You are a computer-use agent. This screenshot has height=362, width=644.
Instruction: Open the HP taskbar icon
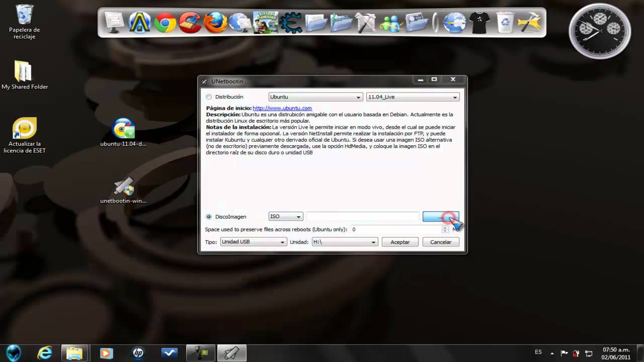tap(138, 353)
